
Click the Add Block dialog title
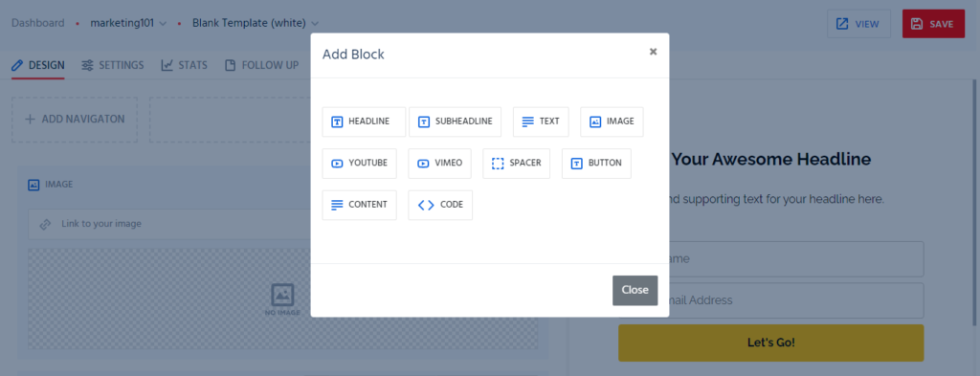(353, 55)
